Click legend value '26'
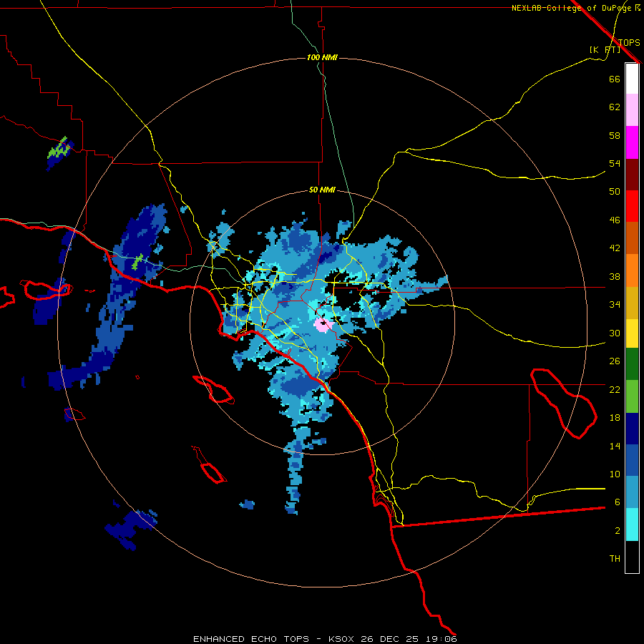The width and height of the screenshot is (644, 644). point(615,361)
